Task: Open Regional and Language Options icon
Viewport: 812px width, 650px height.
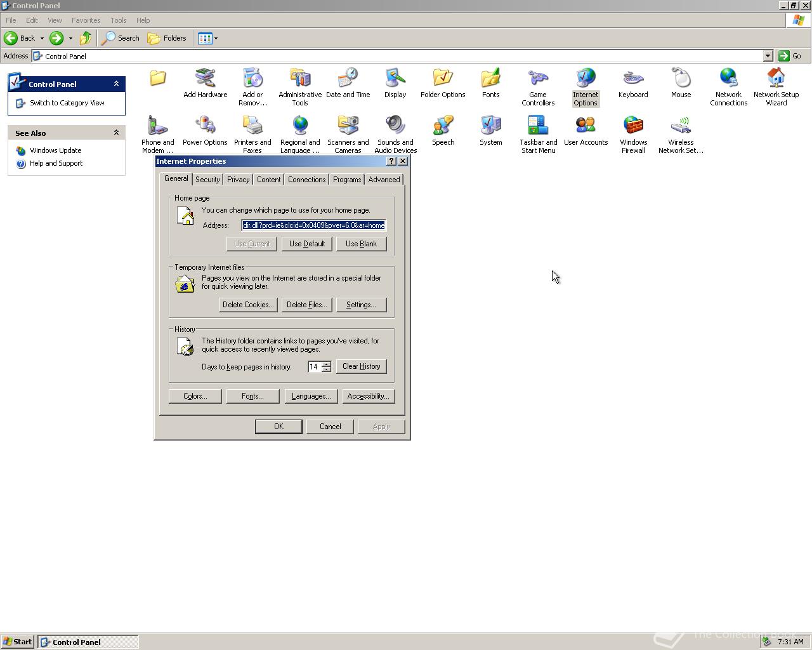Action: click(300, 135)
